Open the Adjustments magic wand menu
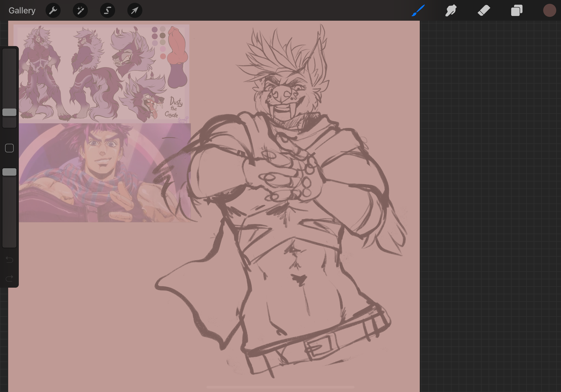This screenshot has width=561, height=392. click(x=80, y=11)
